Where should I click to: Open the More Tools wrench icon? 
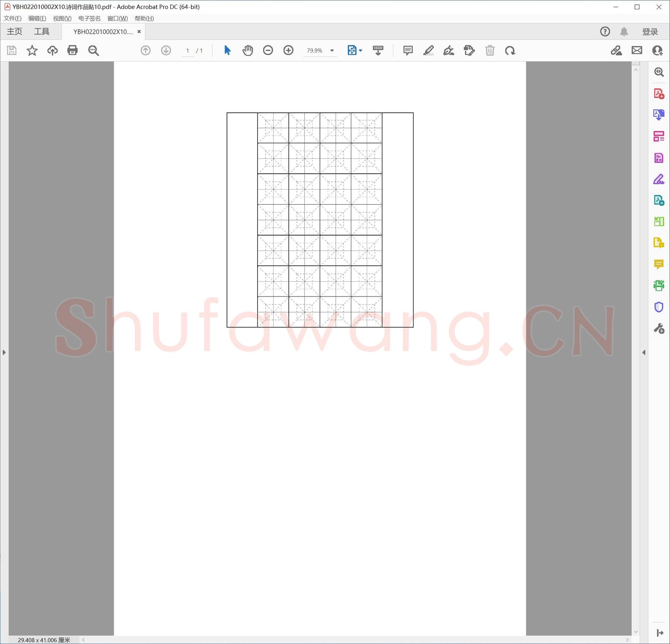[659, 329]
